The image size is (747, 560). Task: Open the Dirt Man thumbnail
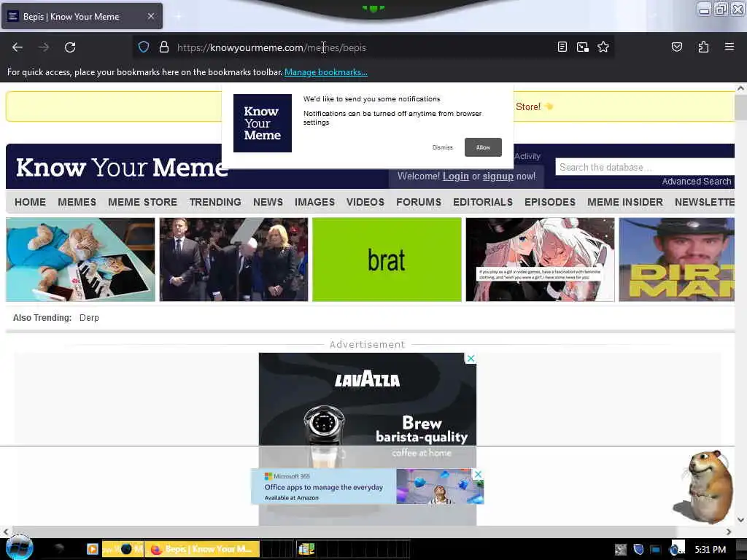[676, 260]
